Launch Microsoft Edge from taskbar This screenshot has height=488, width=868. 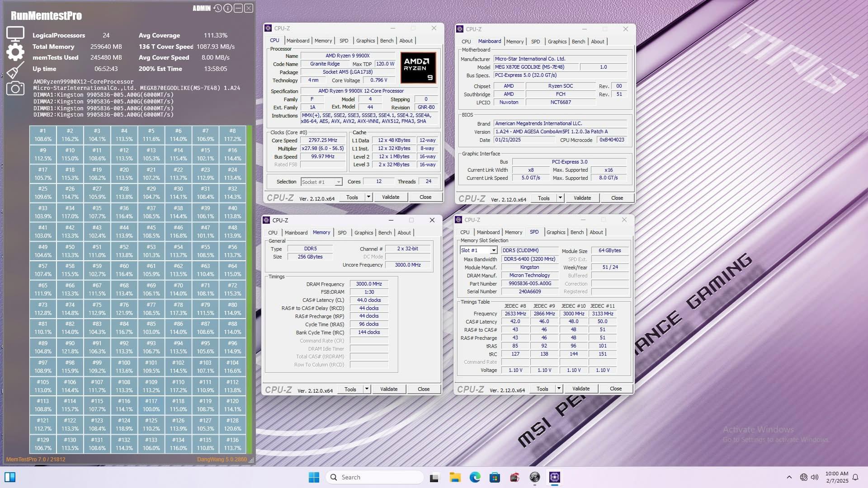(475, 477)
